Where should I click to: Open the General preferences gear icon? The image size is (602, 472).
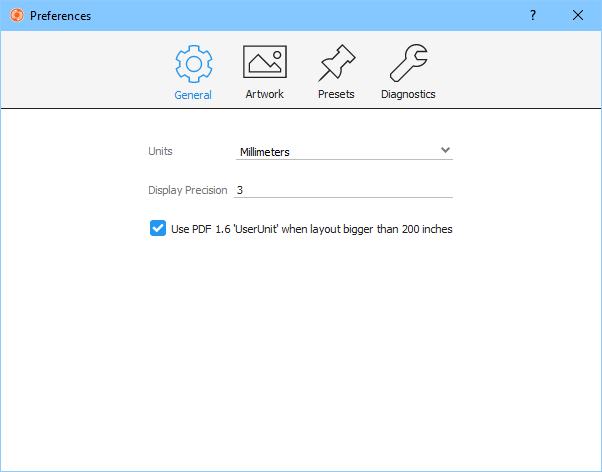194,64
